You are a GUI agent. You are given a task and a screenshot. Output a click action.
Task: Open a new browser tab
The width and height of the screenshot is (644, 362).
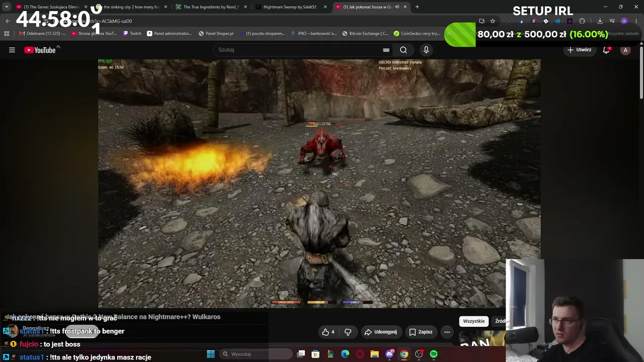[417, 7]
